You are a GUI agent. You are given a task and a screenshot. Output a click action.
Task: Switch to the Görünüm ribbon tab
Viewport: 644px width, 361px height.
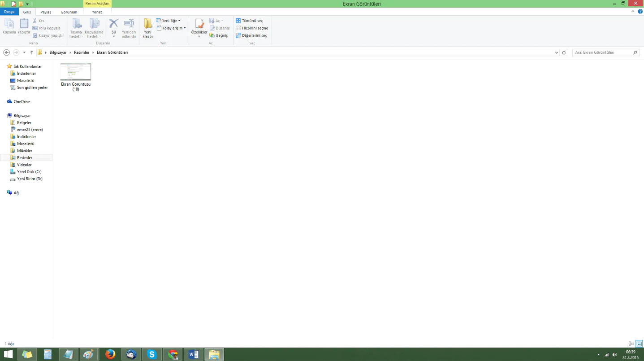point(69,12)
